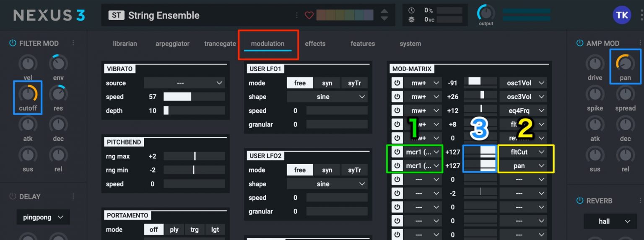Toggle the Filter Mod power button
The height and width of the screenshot is (240, 644).
click(13, 43)
